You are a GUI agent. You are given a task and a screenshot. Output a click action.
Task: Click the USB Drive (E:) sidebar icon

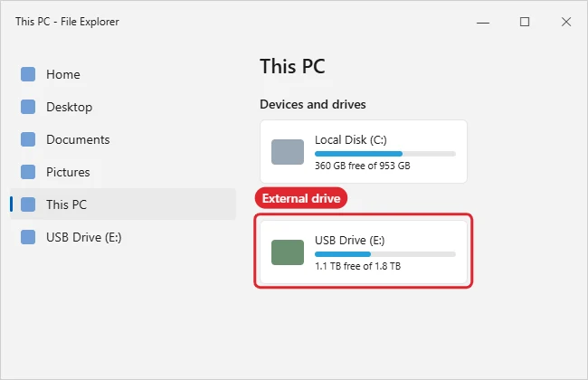click(28, 237)
